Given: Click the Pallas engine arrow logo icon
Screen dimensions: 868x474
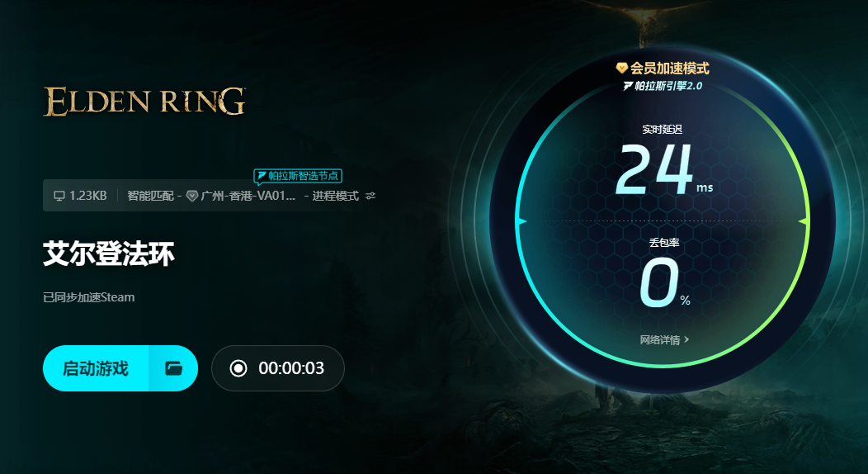Looking at the screenshot, I should 628,86.
